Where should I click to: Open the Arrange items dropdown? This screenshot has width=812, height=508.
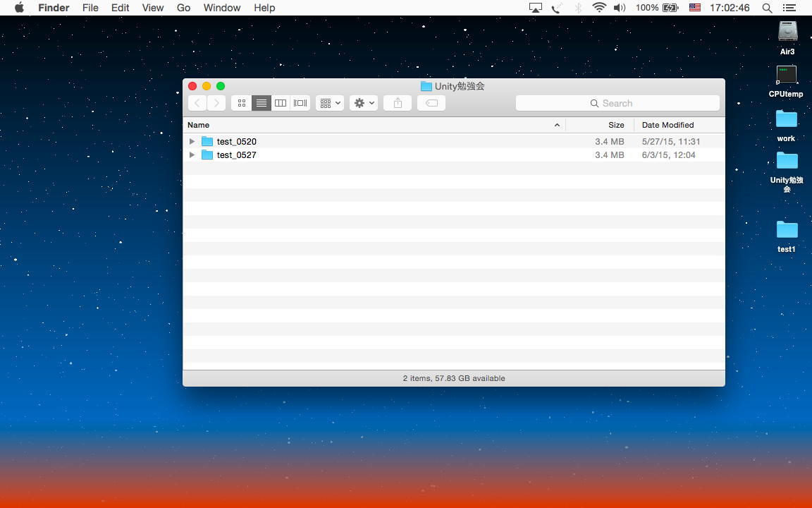pos(329,103)
